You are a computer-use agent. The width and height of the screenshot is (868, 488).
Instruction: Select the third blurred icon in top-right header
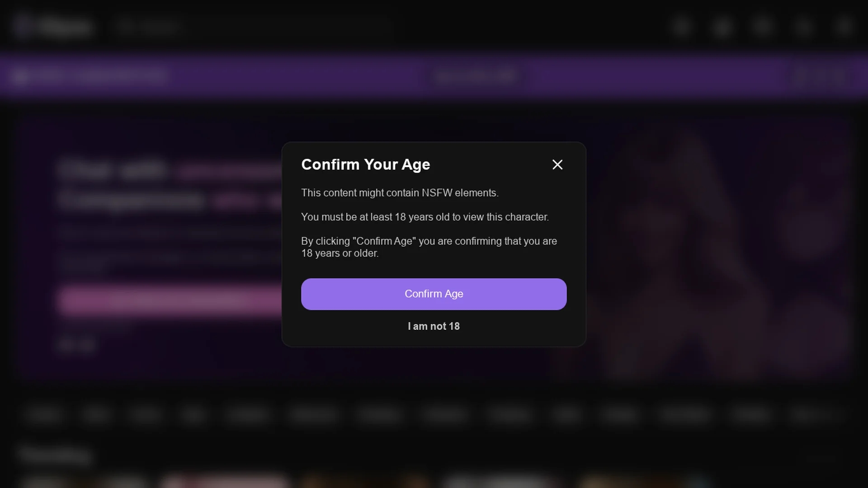point(763,27)
